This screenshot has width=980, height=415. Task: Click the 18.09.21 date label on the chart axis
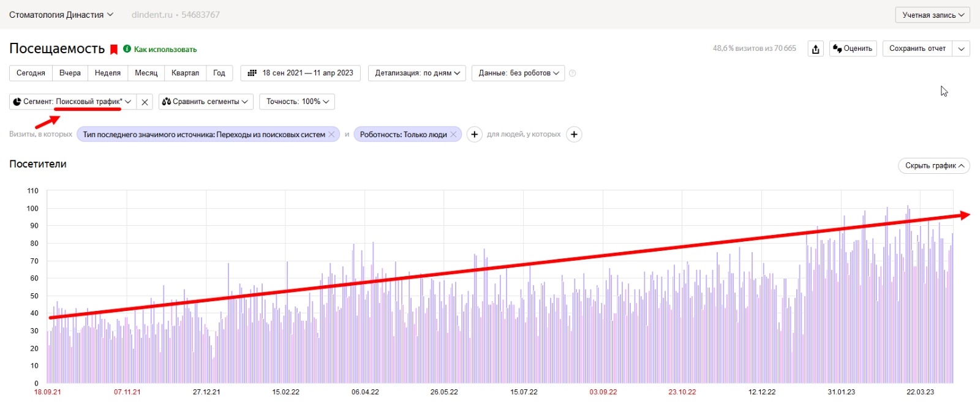[x=48, y=392]
